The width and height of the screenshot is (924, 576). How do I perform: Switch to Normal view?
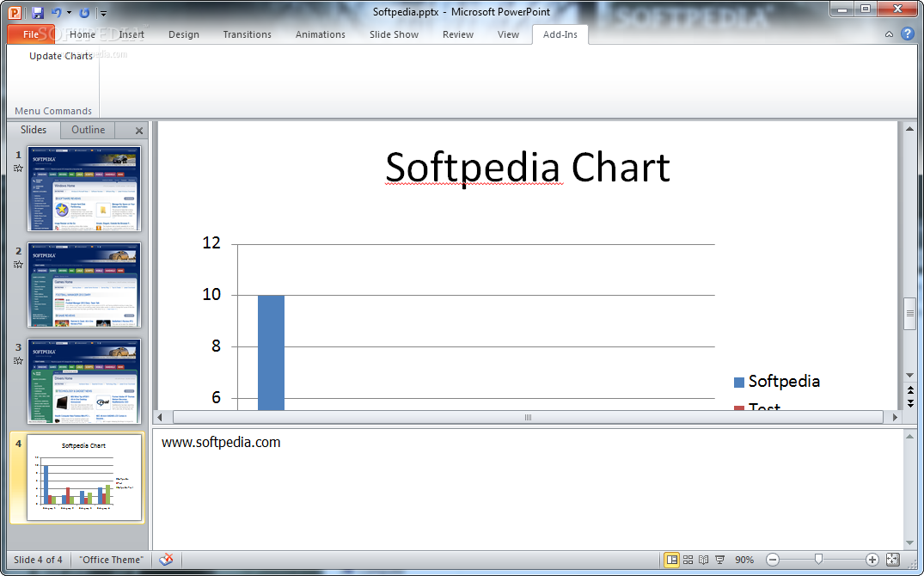pos(672,560)
